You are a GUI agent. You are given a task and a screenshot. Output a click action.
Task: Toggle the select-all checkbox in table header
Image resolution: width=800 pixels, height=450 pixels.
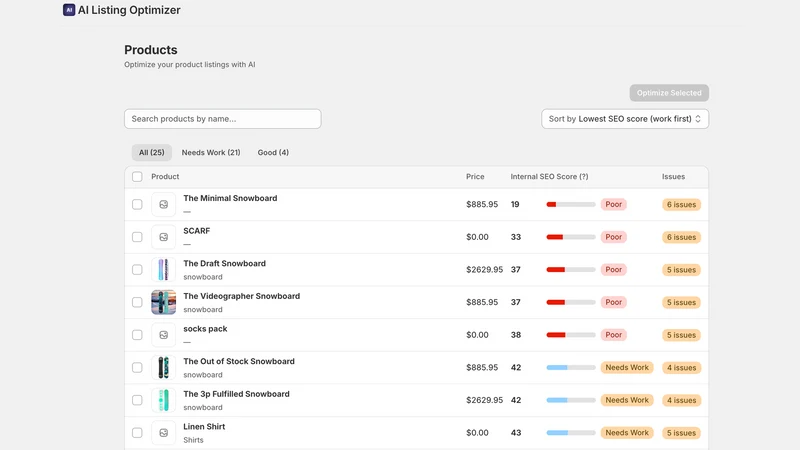coord(137,177)
